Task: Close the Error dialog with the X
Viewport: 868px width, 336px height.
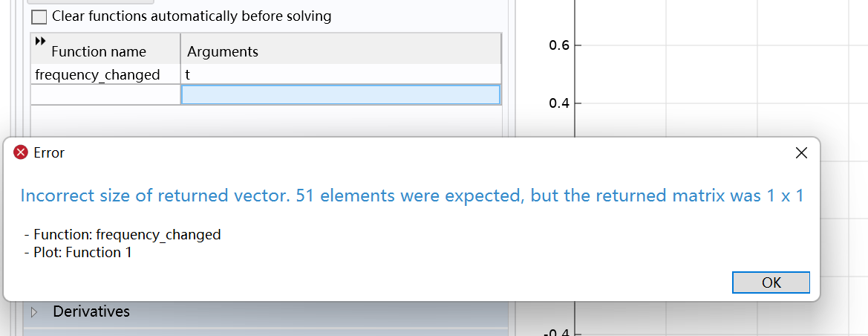Action: pyautogui.click(x=801, y=153)
